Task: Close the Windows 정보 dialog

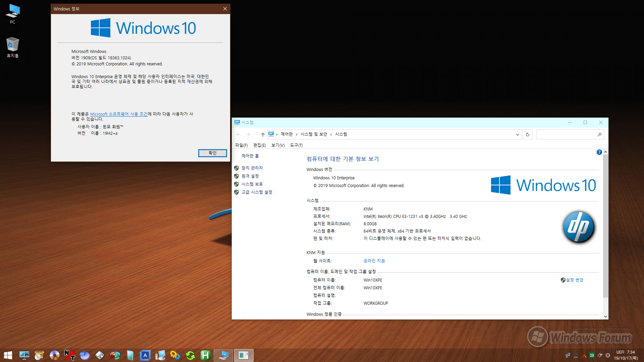Action: (x=225, y=9)
